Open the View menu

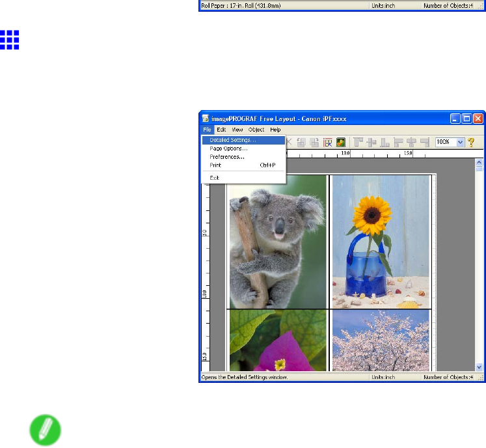tap(237, 130)
